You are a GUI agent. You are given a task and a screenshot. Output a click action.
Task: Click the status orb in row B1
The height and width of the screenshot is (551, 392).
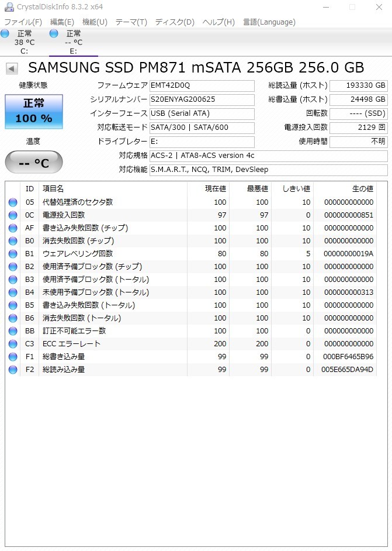pos(13,254)
